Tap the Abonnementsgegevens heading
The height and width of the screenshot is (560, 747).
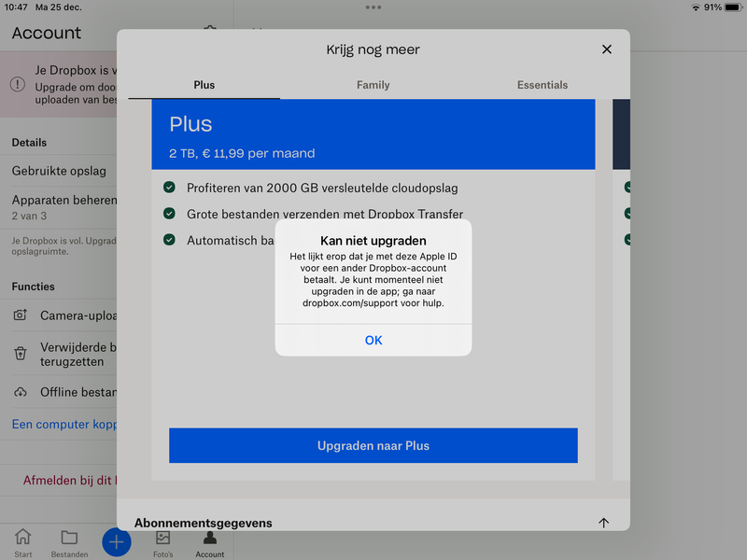pyautogui.click(x=203, y=523)
